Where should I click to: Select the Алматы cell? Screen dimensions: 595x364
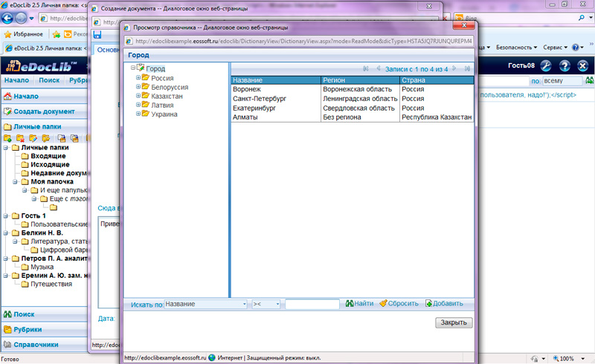click(x=276, y=117)
